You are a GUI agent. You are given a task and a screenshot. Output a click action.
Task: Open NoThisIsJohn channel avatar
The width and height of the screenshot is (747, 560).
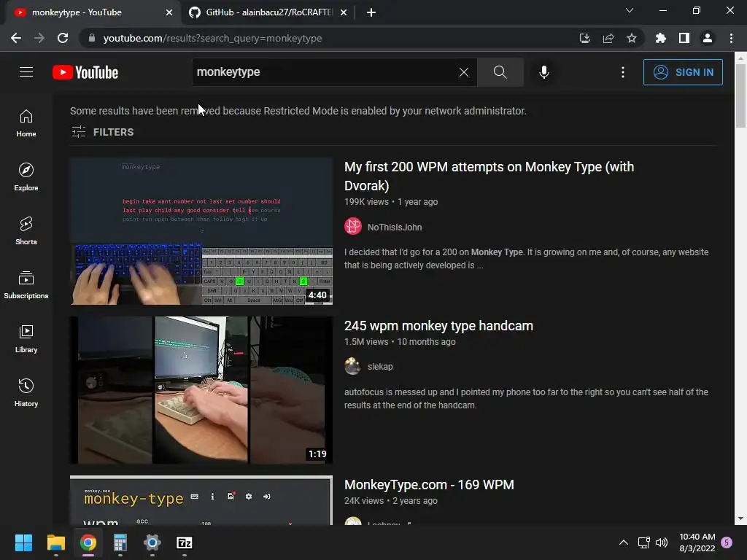pyautogui.click(x=353, y=227)
